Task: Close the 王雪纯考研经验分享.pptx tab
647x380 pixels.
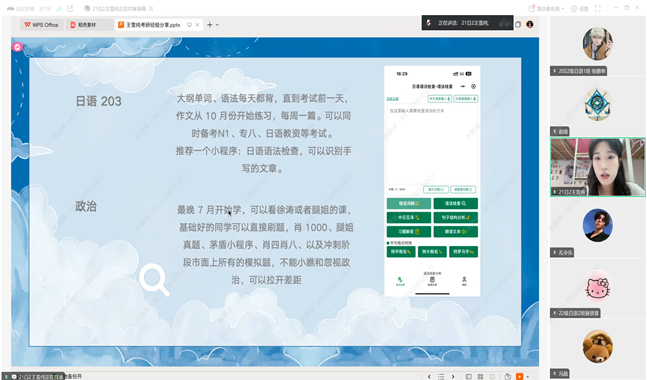Action: (x=197, y=25)
